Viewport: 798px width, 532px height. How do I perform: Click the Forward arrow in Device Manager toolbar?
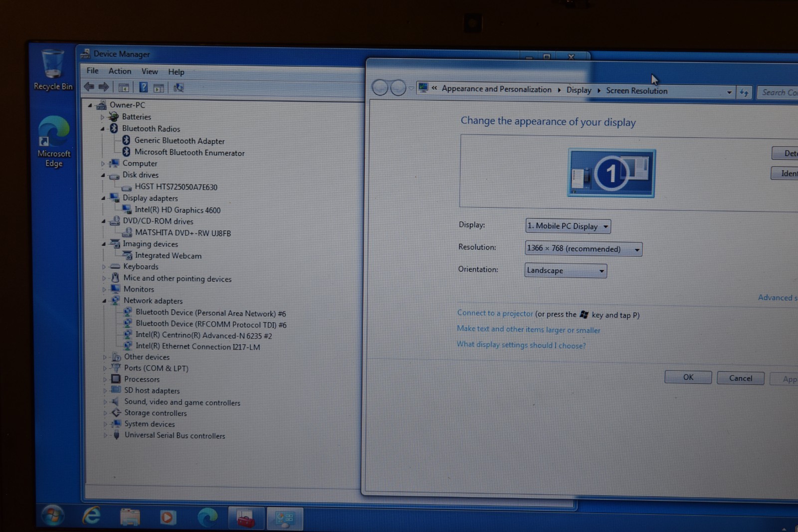point(104,87)
